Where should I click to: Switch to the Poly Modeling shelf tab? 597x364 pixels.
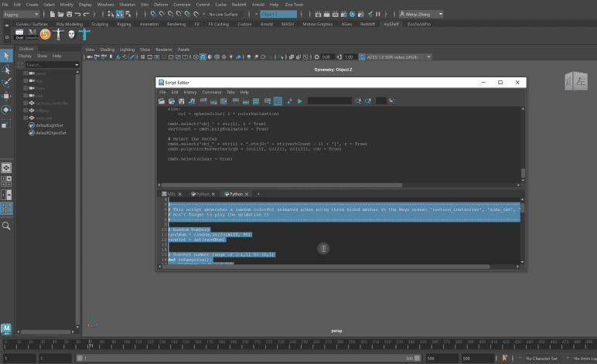coord(70,24)
